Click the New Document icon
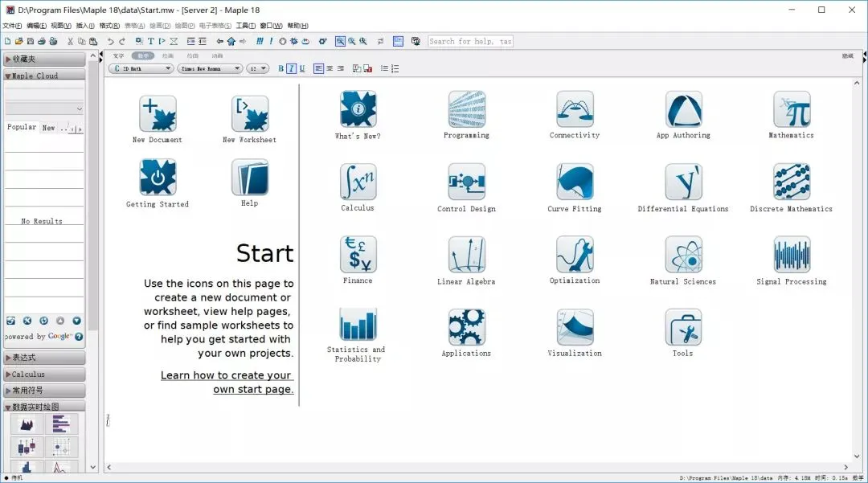 158,113
